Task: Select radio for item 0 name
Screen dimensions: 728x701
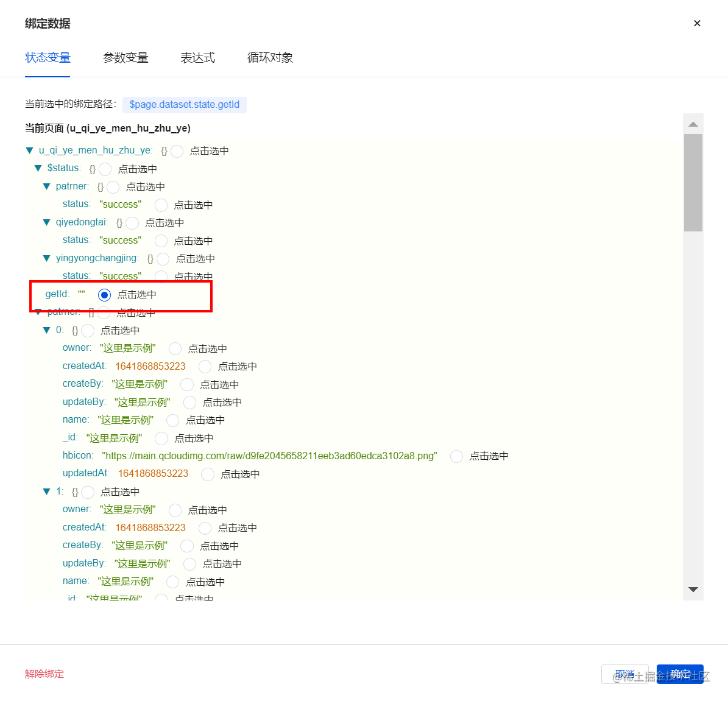Action: (x=173, y=421)
